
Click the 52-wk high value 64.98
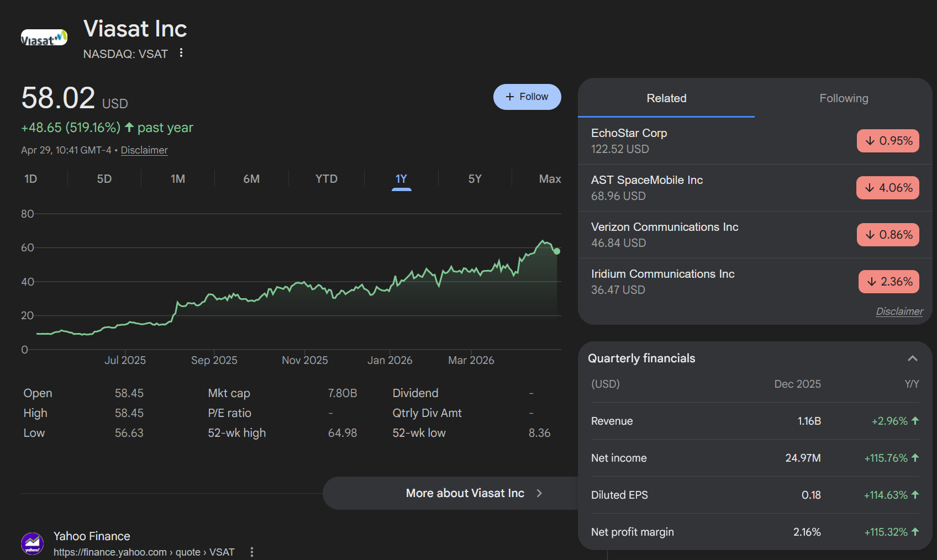[x=343, y=433]
